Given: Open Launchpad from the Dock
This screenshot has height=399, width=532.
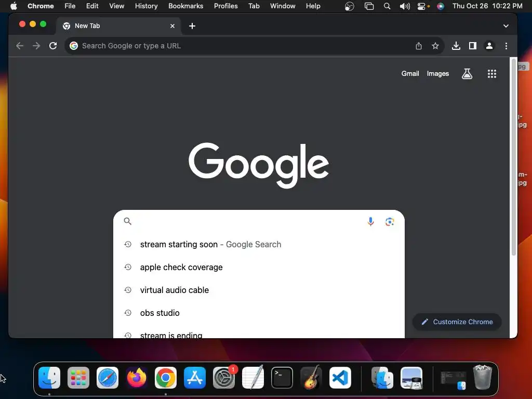Looking at the screenshot, I should (78, 378).
